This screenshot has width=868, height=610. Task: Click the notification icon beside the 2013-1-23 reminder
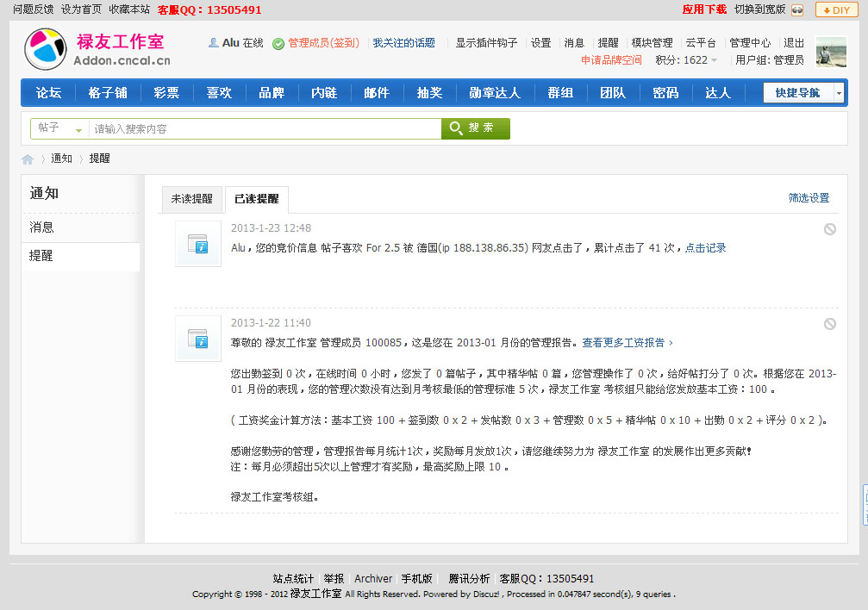point(198,244)
